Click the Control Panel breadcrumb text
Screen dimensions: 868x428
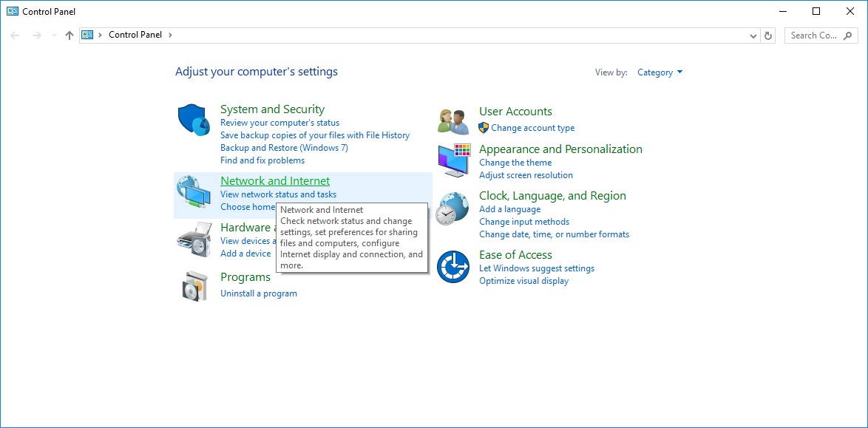[x=135, y=34]
